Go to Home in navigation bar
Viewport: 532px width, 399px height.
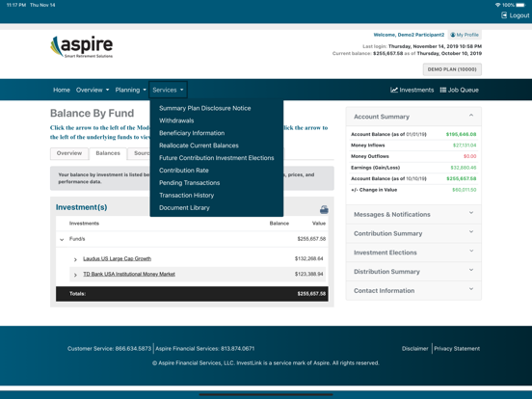62,90
